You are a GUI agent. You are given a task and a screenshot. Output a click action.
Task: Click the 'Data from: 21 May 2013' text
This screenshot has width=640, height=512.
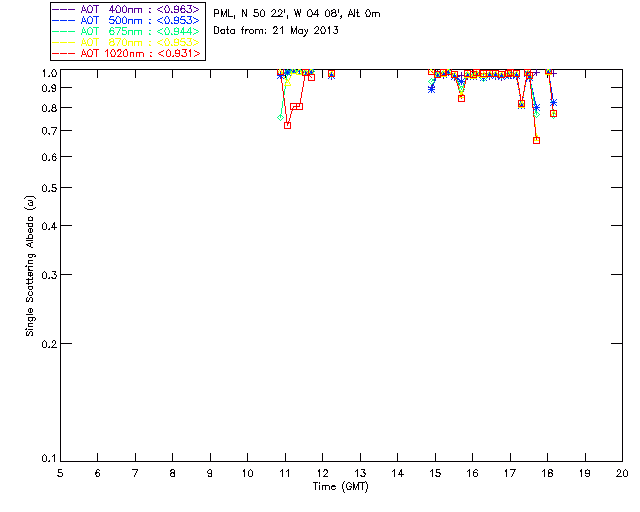point(276,31)
